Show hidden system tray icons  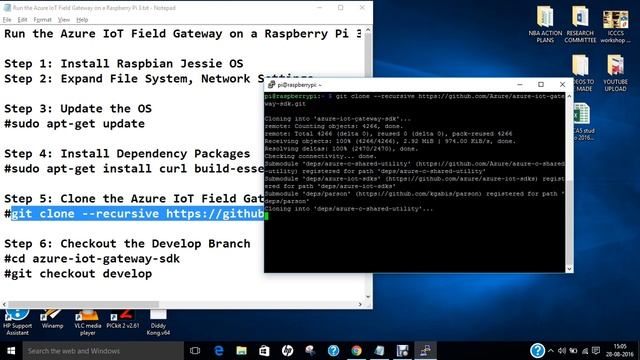pos(551,351)
